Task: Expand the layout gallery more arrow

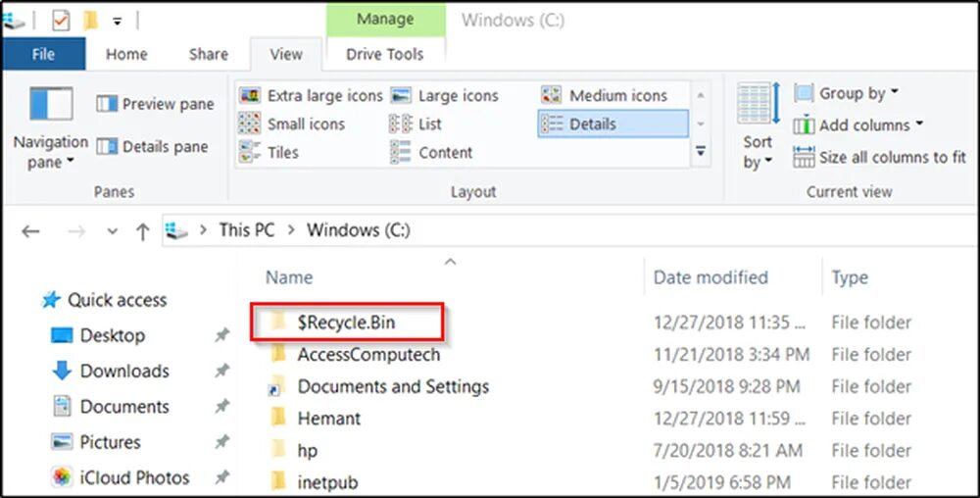Action: 701,151
